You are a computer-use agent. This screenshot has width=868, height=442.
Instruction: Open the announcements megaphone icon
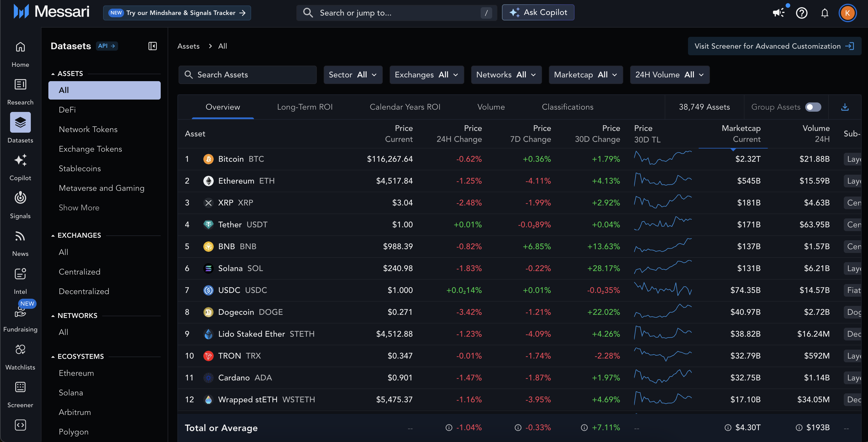click(778, 13)
